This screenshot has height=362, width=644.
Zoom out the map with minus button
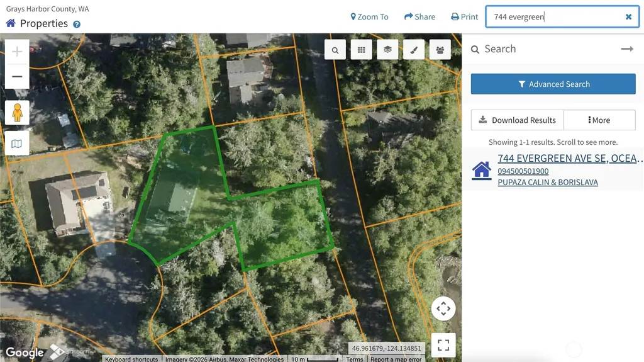pyautogui.click(x=17, y=77)
